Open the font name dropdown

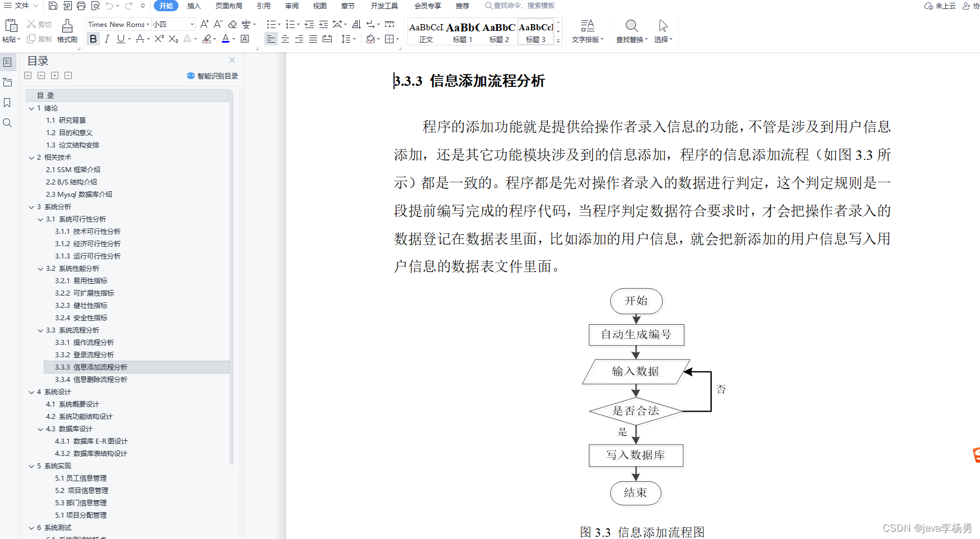(x=147, y=24)
